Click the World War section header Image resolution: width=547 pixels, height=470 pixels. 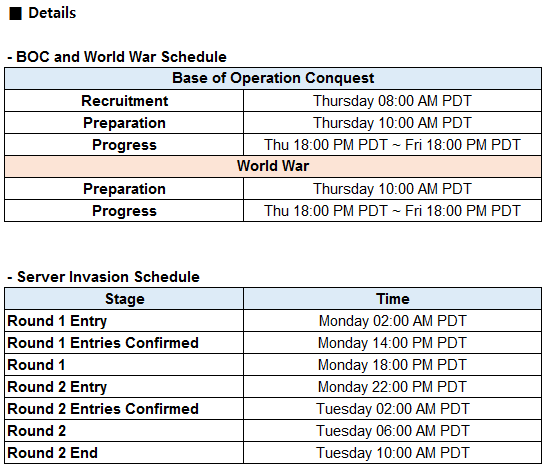point(273,166)
